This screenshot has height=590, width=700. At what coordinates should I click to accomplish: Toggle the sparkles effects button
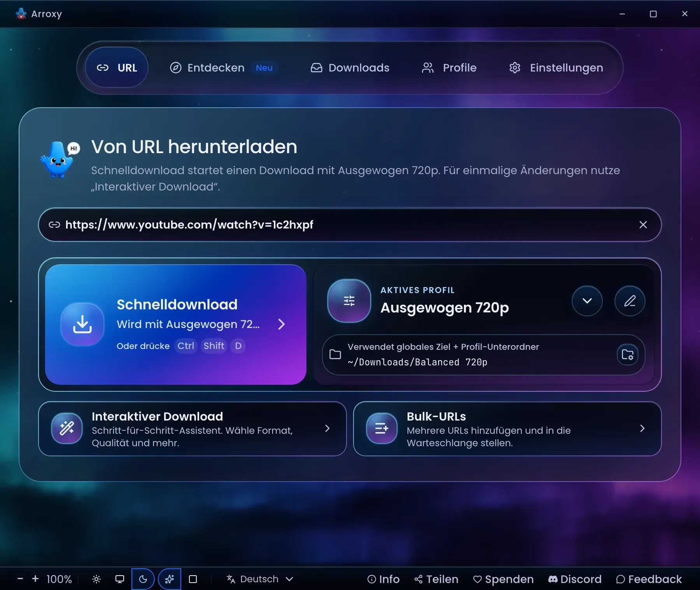pyautogui.click(x=170, y=579)
